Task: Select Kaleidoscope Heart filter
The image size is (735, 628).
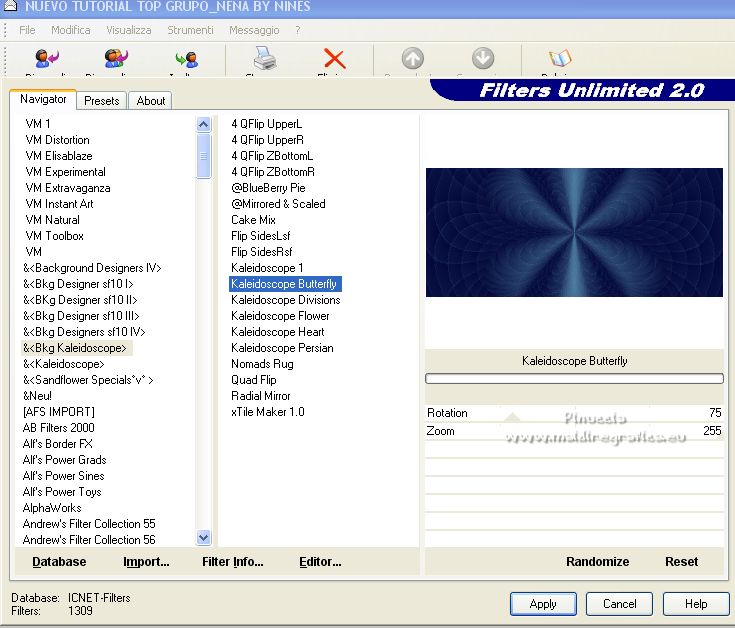Action: (x=278, y=332)
